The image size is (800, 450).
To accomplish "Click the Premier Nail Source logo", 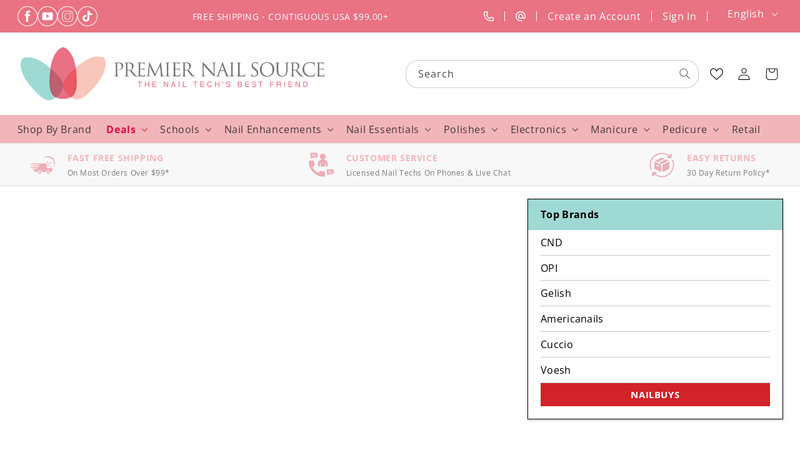I will pyautogui.click(x=172, y=74).
